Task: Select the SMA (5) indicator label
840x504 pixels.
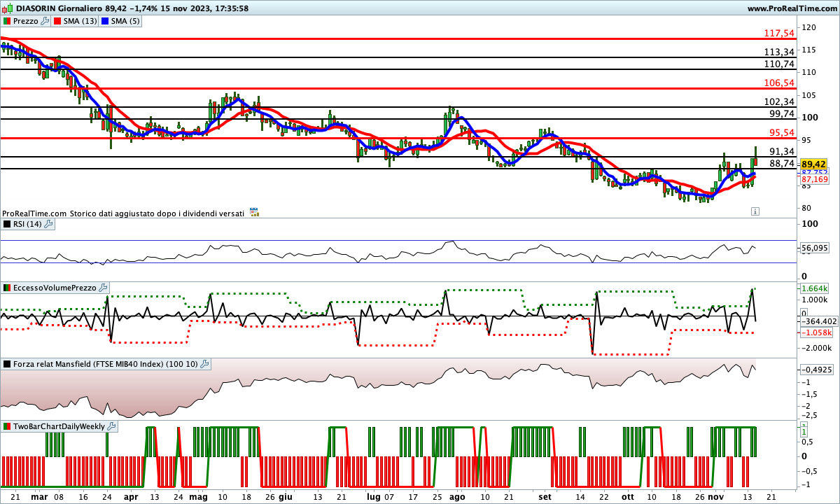Action: pos(127,21)
